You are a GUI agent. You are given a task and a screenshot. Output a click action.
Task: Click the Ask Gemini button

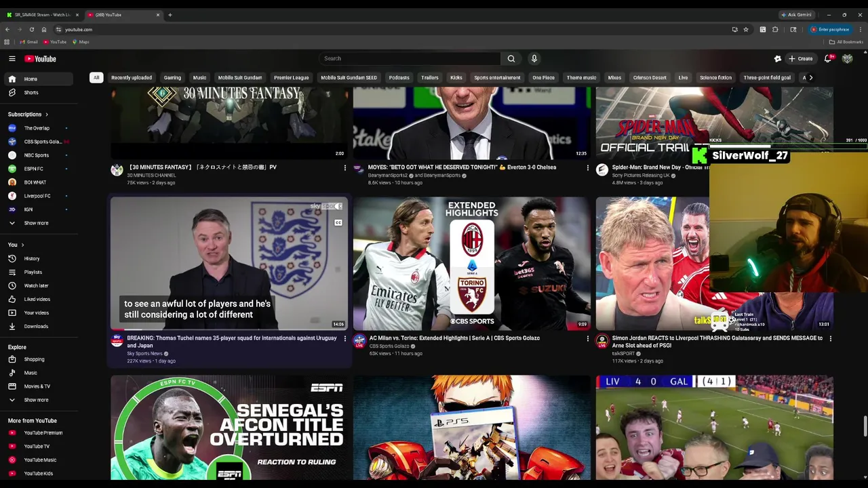[797, 14]
